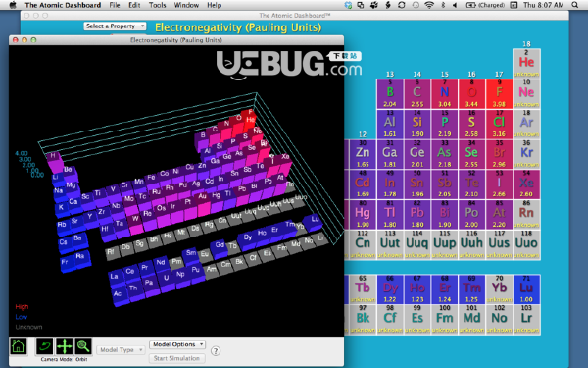Open Spotlight search in menu bar
Viewport: 588px width, 368px height.
pos(575,5)
